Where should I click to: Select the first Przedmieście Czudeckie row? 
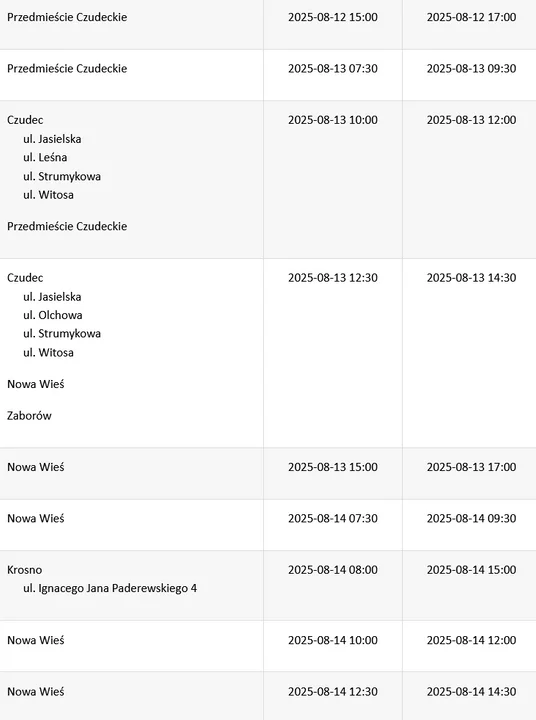pos(268,24)
